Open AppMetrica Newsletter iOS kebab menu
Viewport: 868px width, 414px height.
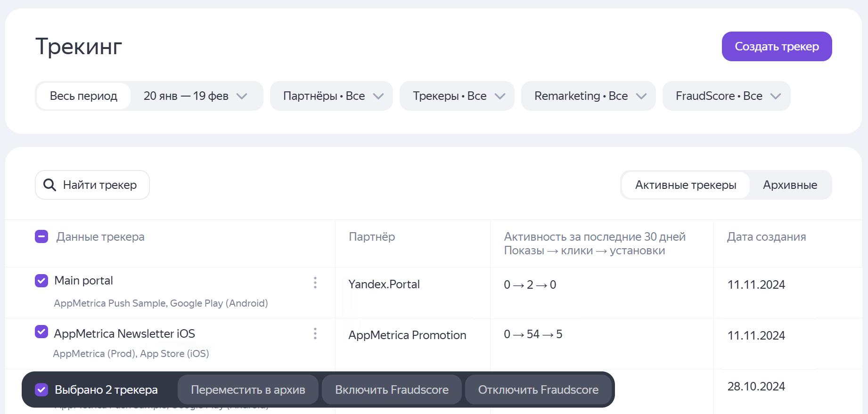click(x=315, y=334)
